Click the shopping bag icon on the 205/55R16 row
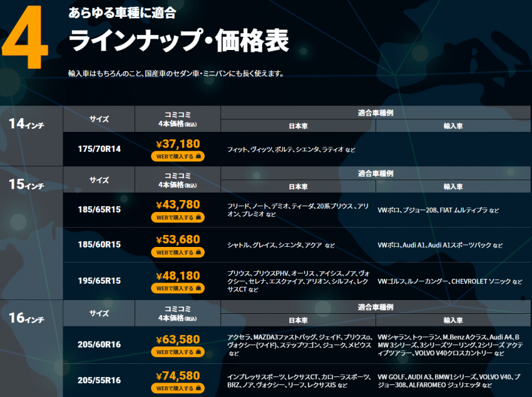The image size is (532, 397). [198, 387]
